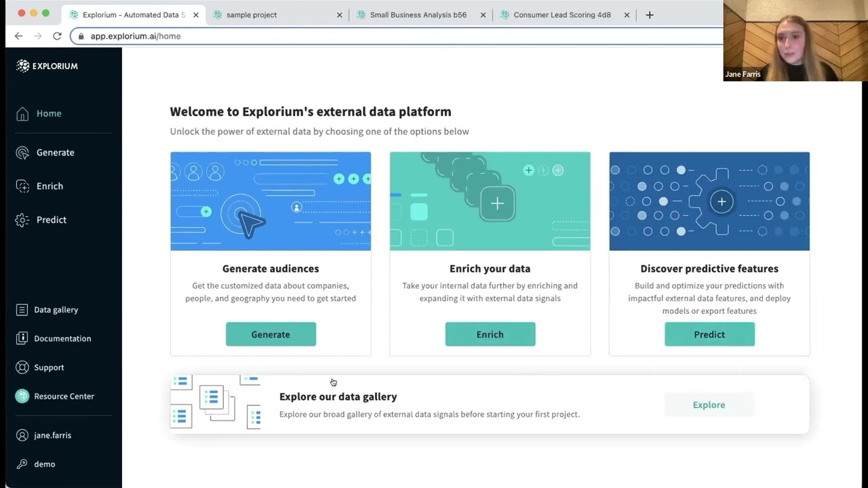Click the jane.farris username label
Viewport: 868px width, 488px height.
tap(53, 435)
